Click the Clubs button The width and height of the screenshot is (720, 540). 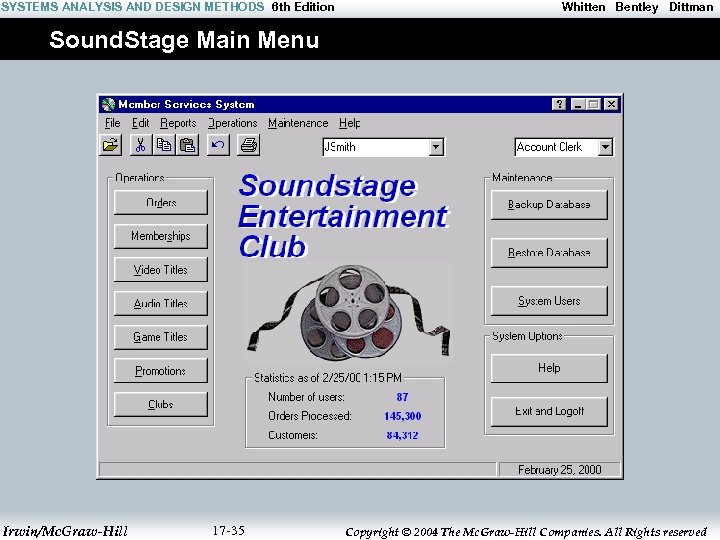coord(161,405)
